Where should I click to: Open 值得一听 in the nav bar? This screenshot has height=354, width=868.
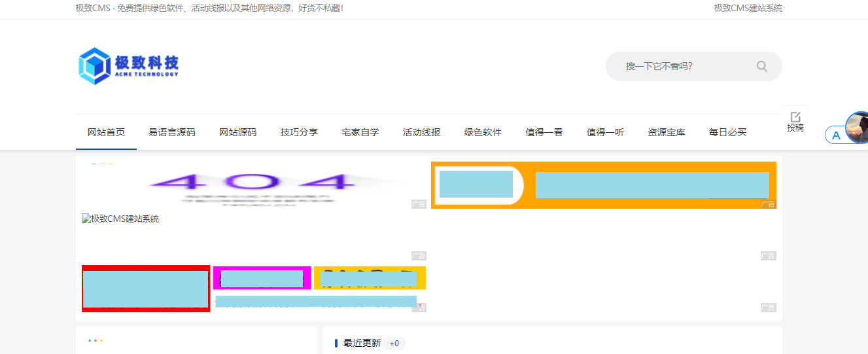tap(605, 132)
